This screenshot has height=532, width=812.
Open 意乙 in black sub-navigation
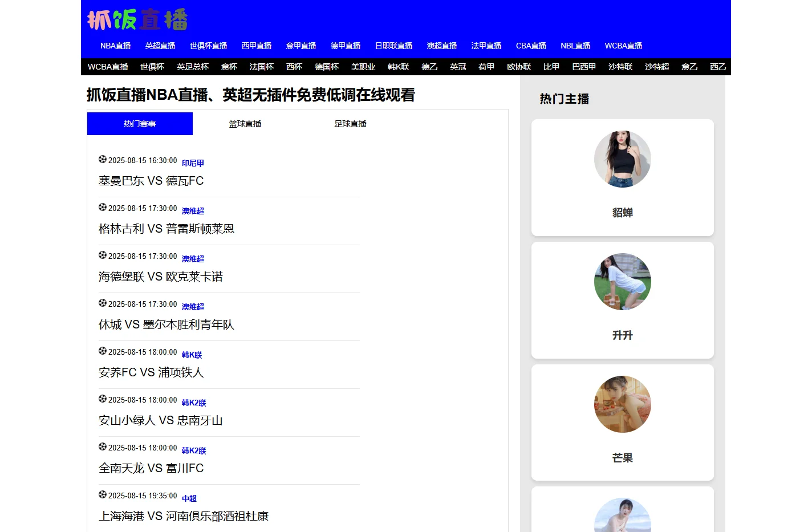click(689, 67)
